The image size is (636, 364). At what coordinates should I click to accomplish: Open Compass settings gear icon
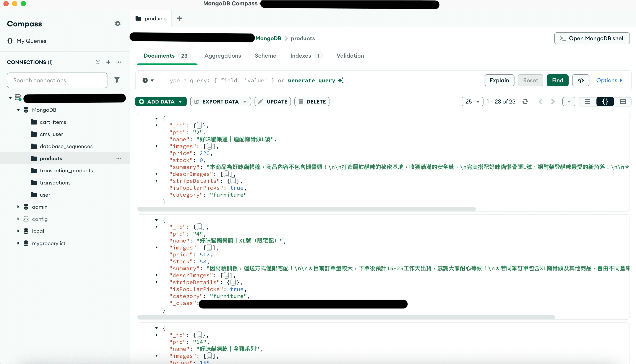coord(118,24)
